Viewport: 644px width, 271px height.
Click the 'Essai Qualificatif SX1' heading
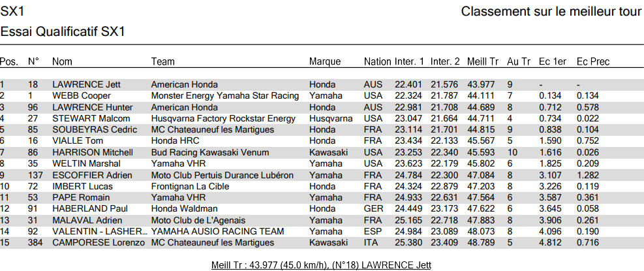click(63, 32)
